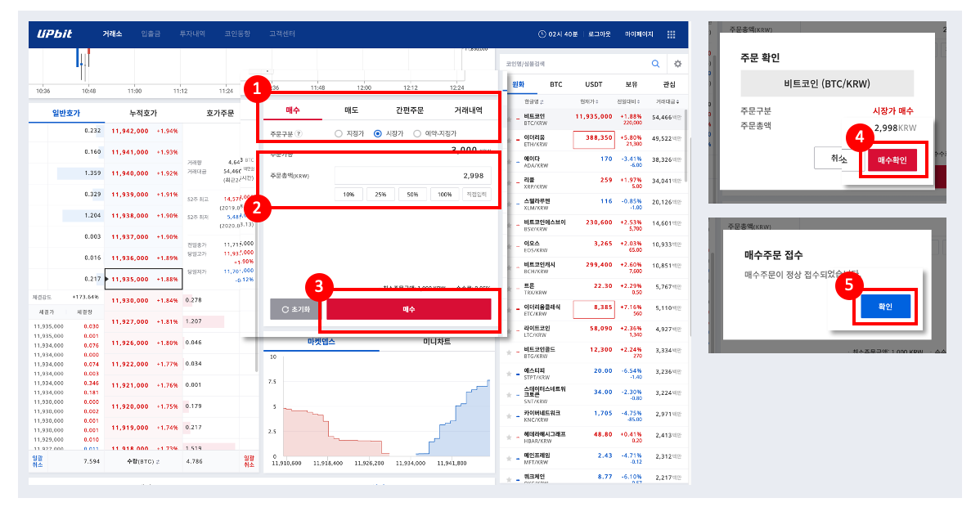The image size is (980, 507).
Task: Star the 에이다 ADA/KRW row as favorite
Action: 510,162
